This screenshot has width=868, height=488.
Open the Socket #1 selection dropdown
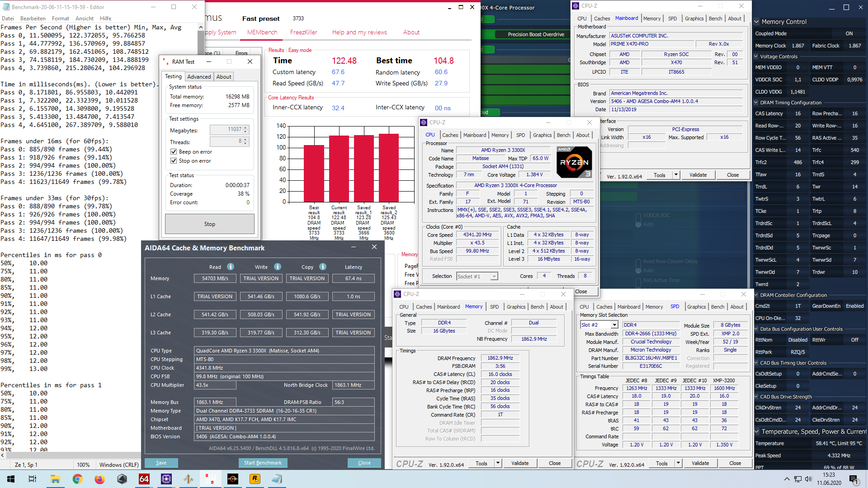pyautogui.click(x=477, y=276)
